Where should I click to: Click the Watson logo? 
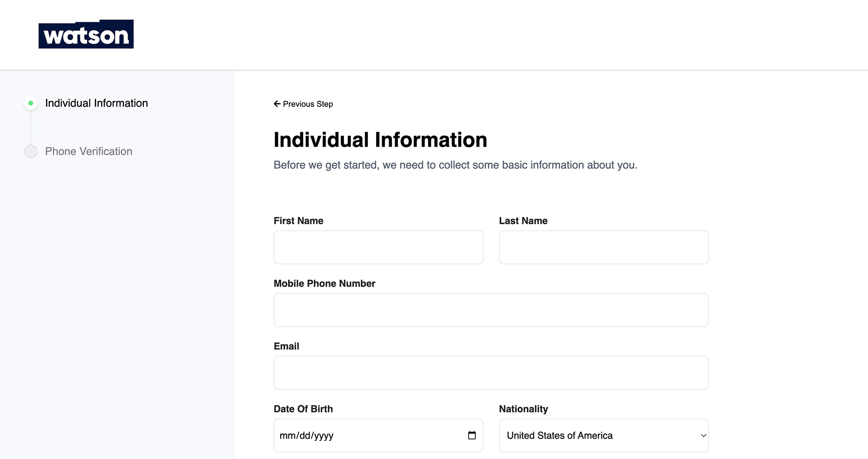pyautogui.click(x=86, y=34)
